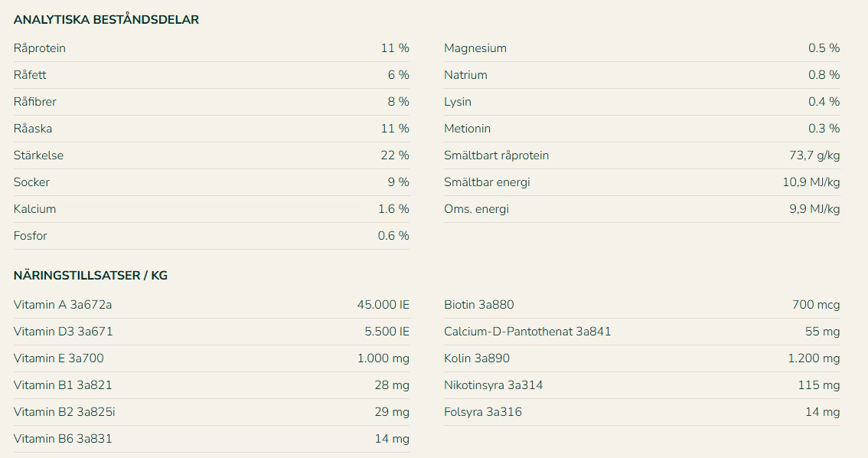868x458 pixels.
Task: Select the Fosfor label
Action: click(x=31, y=236)
